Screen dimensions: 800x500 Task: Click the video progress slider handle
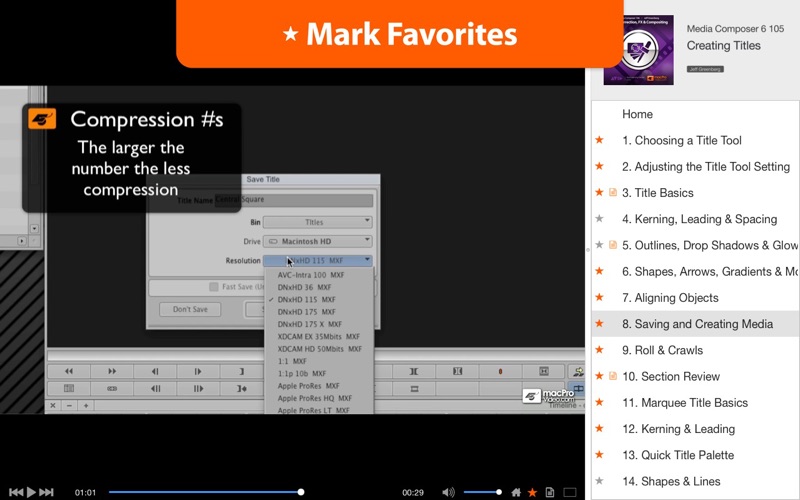tap(301, 492)
